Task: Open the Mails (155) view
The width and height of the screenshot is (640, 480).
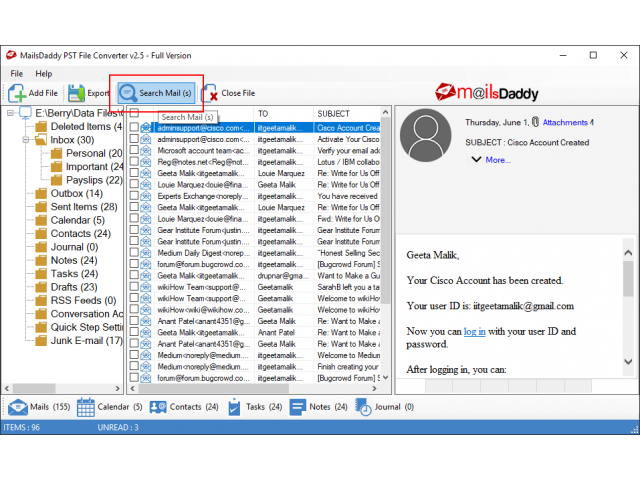Action: [39, 407]
